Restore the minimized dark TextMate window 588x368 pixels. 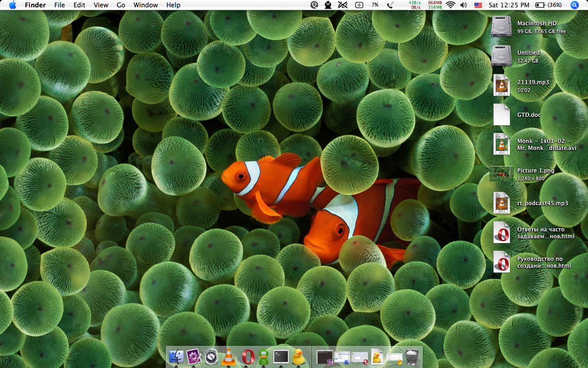point(325,357)
